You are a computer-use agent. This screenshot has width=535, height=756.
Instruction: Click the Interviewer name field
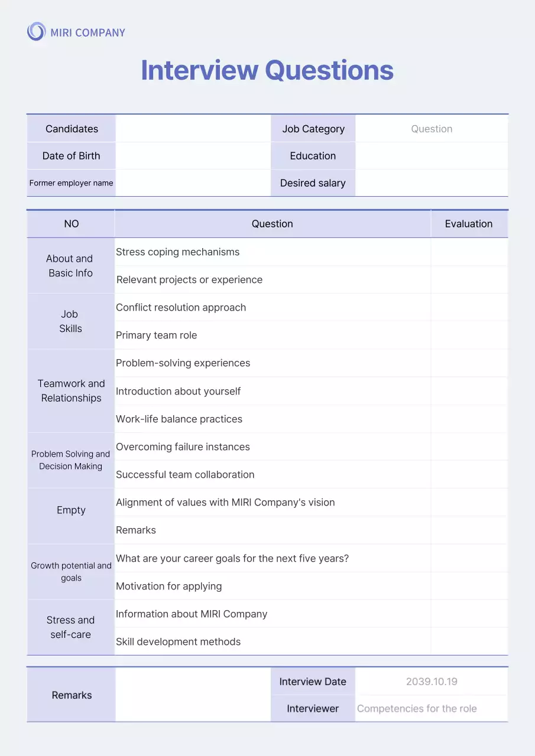[x=432, y=709]
